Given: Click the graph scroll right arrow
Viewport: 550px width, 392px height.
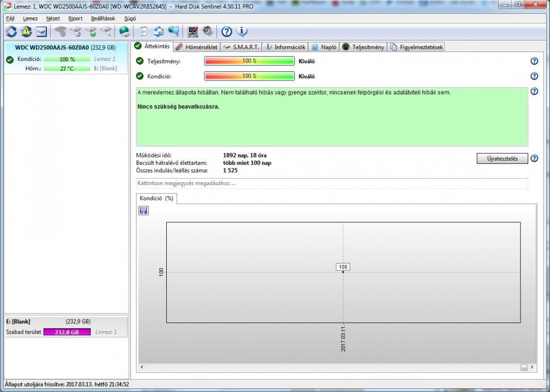Looking at the screenshot, I should point(532,367).
